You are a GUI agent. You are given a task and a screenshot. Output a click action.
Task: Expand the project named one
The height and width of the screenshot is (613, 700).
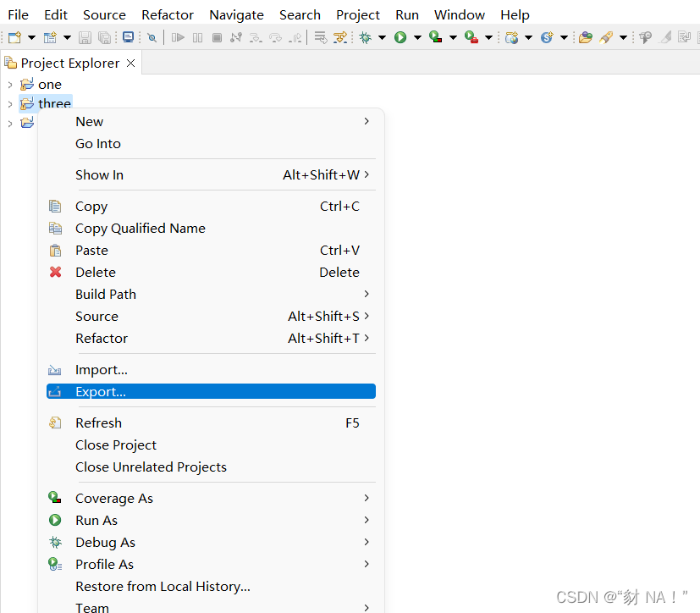coord(8,84)
